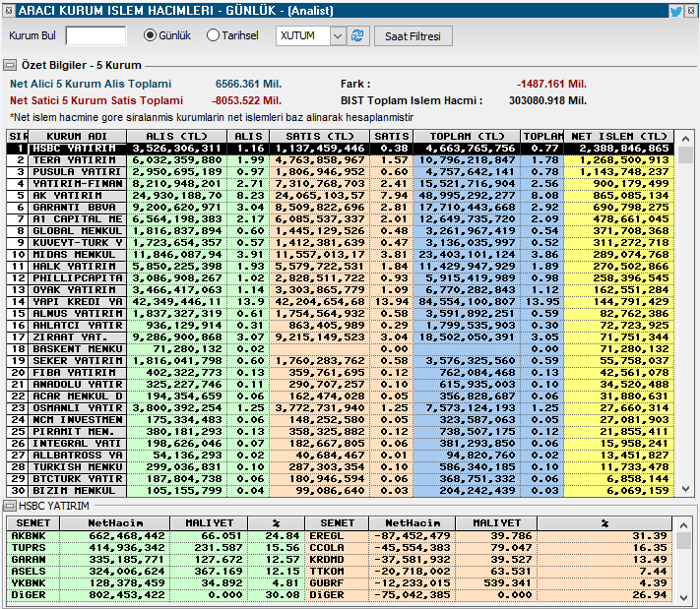Click the Saat Filtresi button
The height and width of the screenshot is (609, 700).
tap(413, 36)
